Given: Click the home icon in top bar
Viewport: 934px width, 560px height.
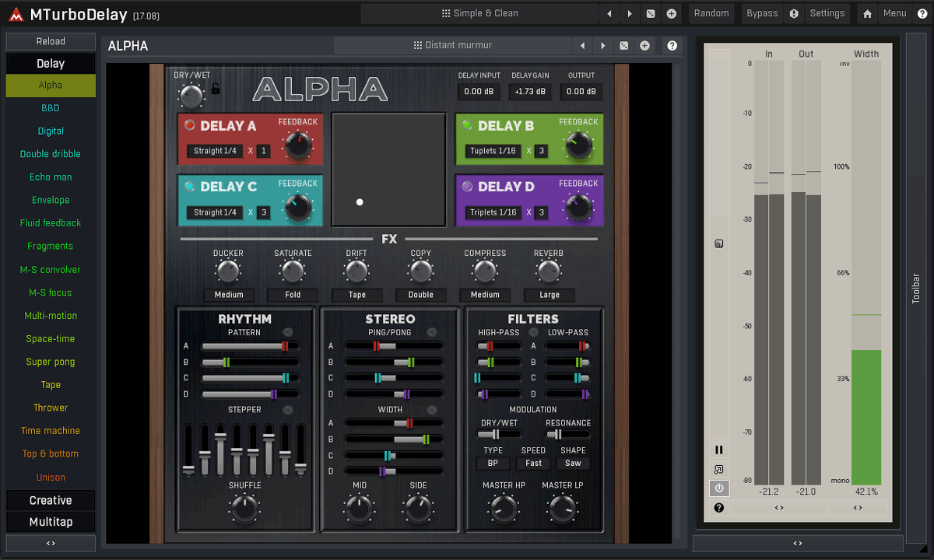Looking at the screenshot, I should [867, 13].
